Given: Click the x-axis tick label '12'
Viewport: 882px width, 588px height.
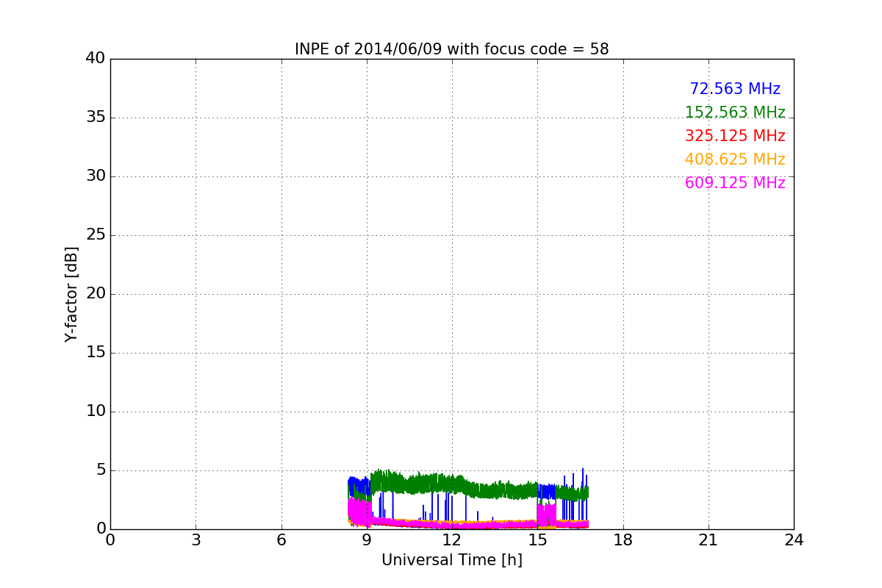Looking at the screenshot, I should 452,540.
